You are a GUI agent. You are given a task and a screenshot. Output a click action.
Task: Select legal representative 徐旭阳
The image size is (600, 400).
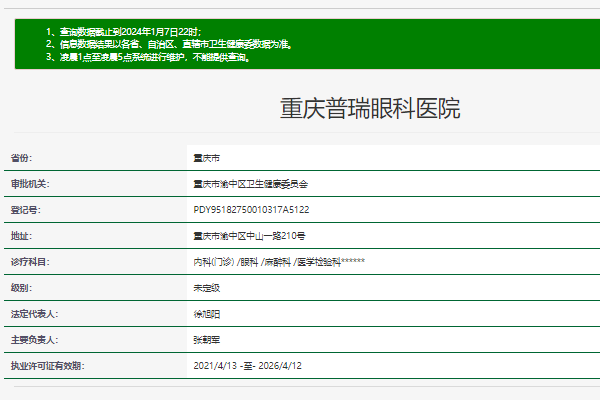(207, 314)
